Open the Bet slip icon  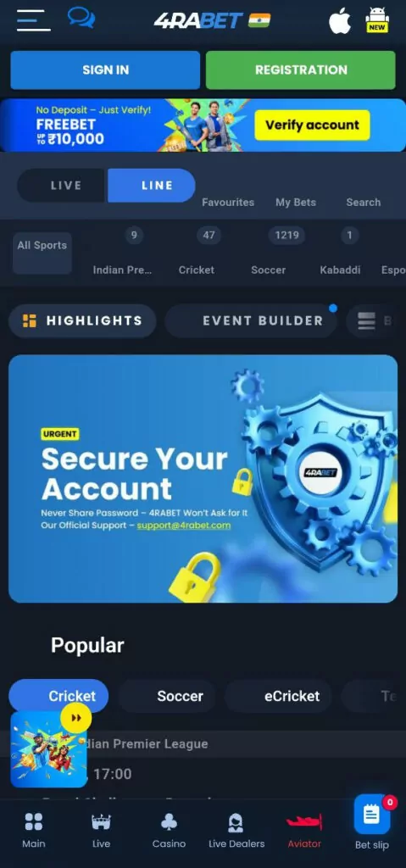tap(372, 815)
